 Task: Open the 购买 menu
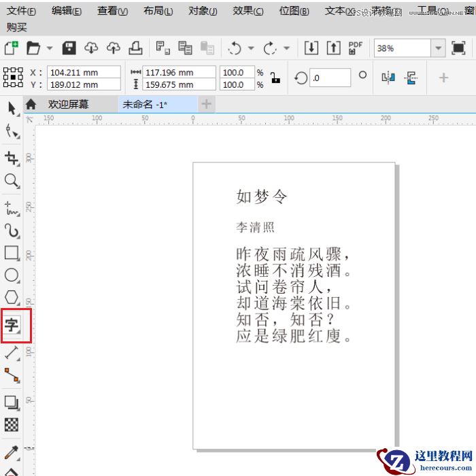pos(17,27)
